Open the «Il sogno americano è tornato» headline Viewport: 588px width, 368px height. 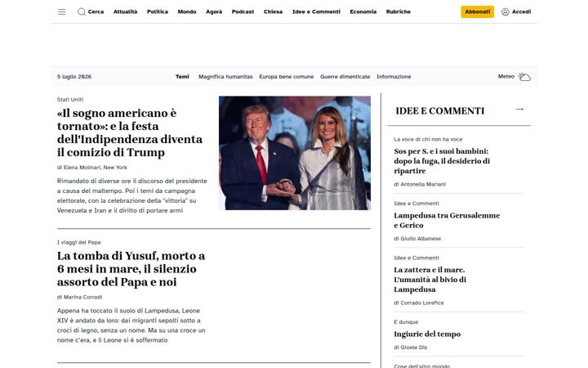coord(130,132)
